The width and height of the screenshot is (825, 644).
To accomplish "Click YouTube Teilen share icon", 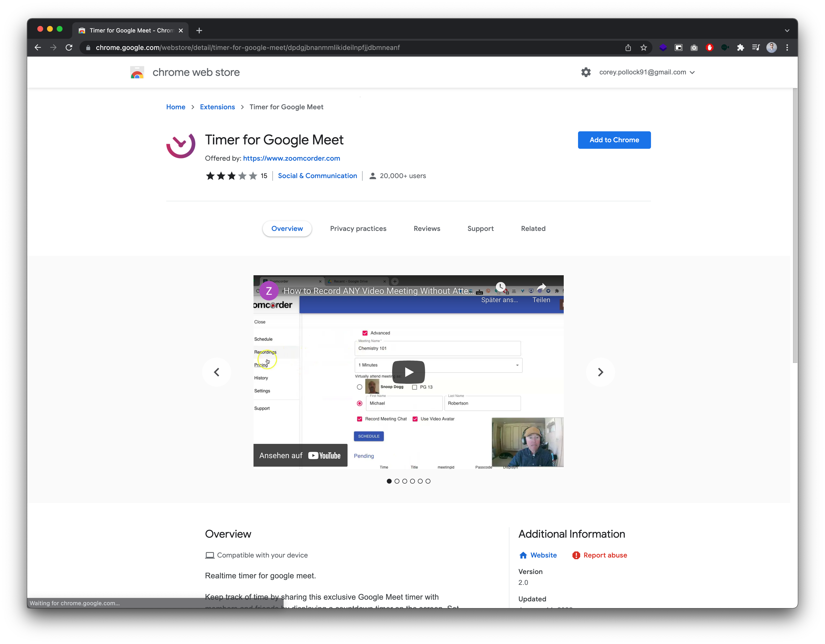I will (x=541, y=288).
